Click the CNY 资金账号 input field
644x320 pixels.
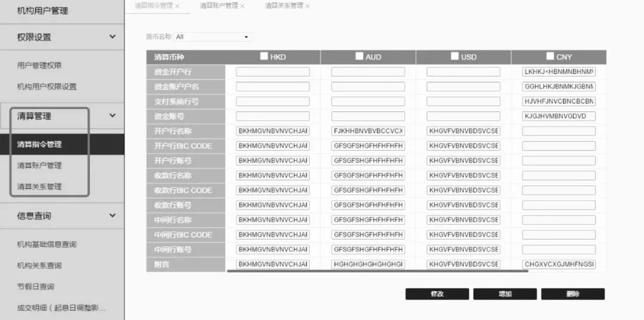(559, 116)
